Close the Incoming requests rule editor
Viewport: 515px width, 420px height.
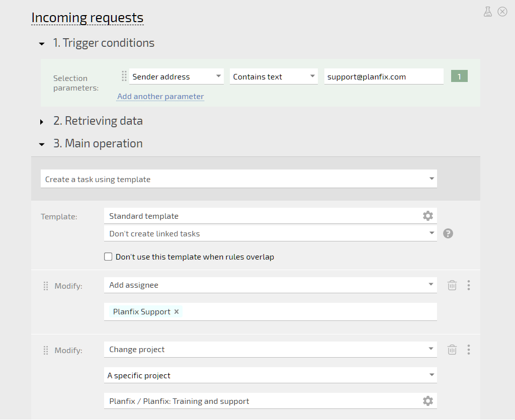point(502,12)
